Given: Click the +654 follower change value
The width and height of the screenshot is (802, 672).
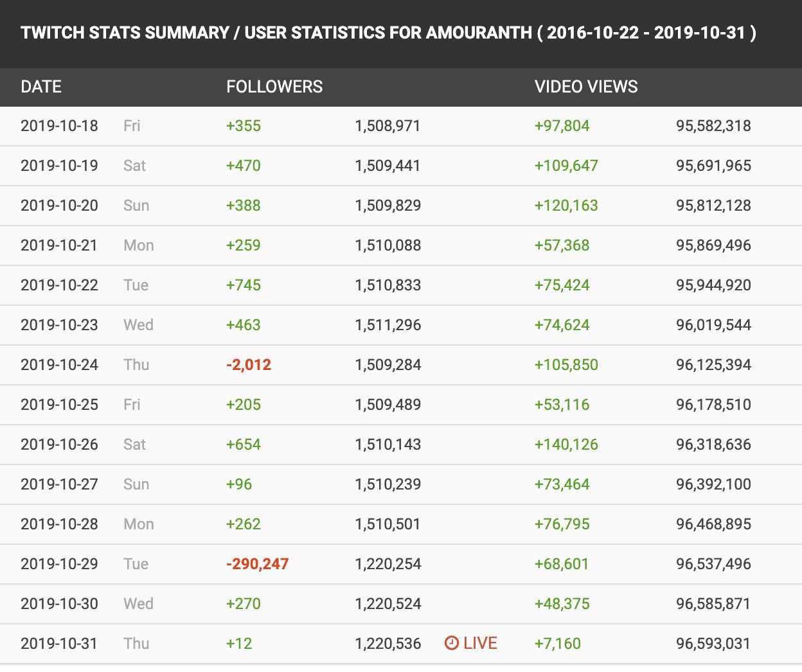Looking at the screenshot, I should point(244,445).
